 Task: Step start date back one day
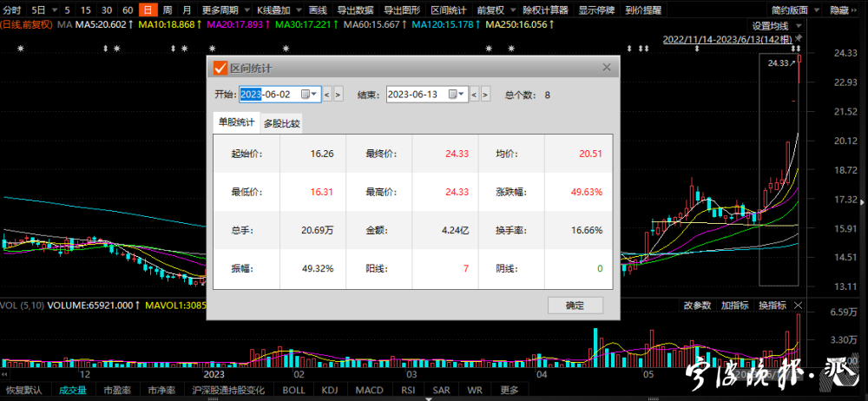[x=326, y=94]
